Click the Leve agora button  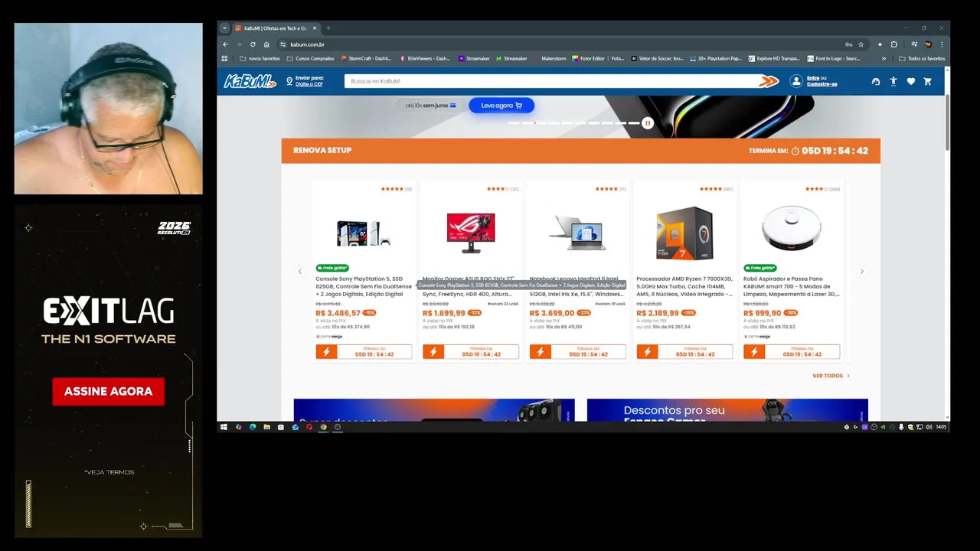pyautogui.click(x=501, y=106)
